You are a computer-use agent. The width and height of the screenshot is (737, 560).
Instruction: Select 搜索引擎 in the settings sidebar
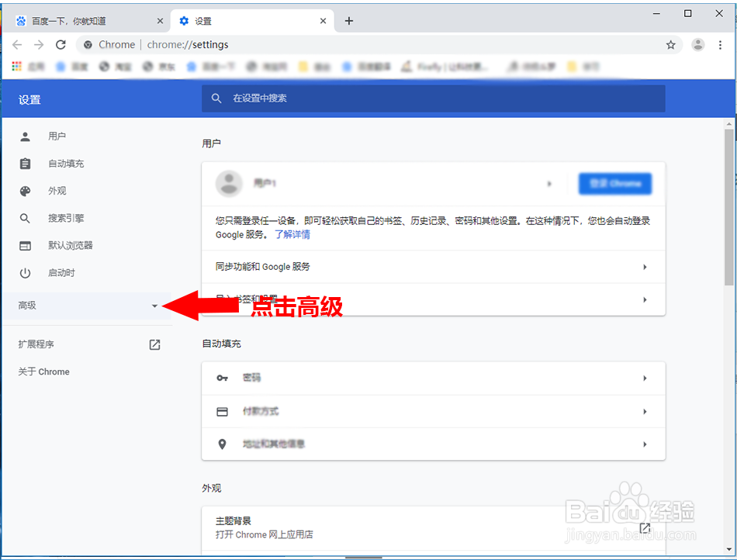click(66, 219)
